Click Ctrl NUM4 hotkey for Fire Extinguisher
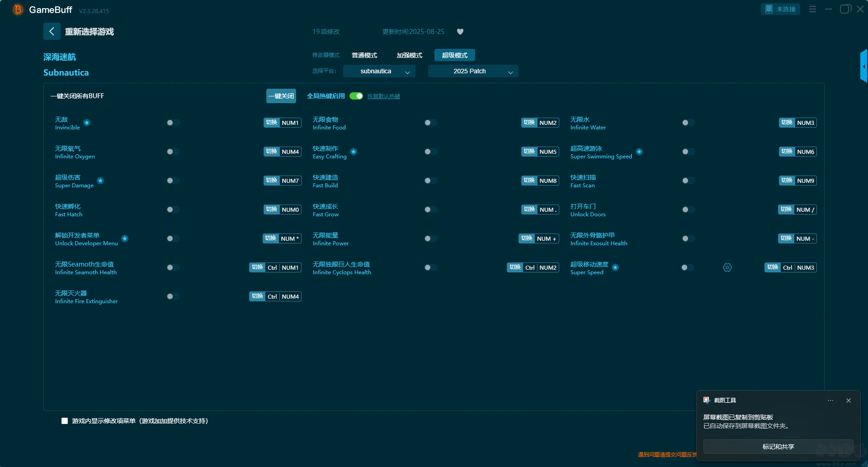 click(283, 296)
